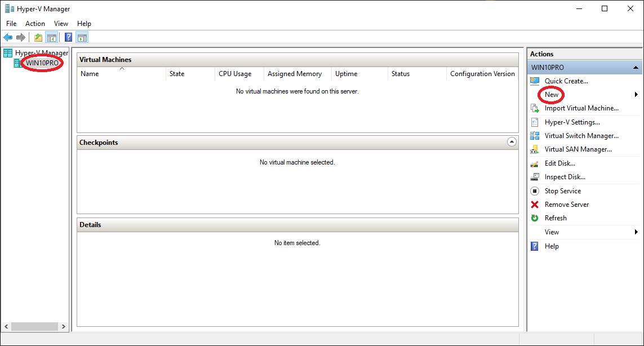Click Quick Create... action
Viewport: 644px width, 346px height.
(x=566, y=81)
